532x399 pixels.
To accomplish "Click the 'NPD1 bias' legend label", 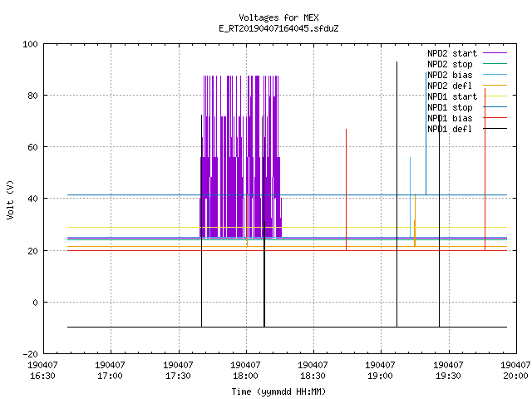I will [450, 118].
